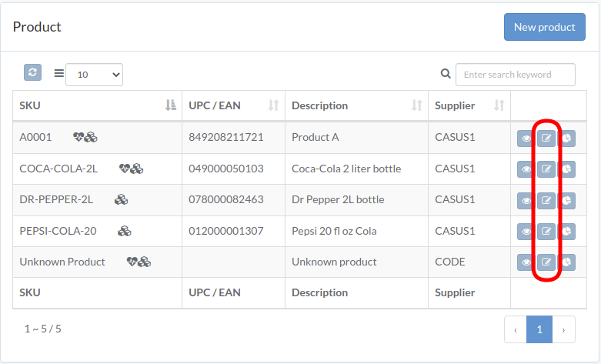601x364 pixels.
Task: Open pie chart for Unknown Product
Action: click(567, 262)
